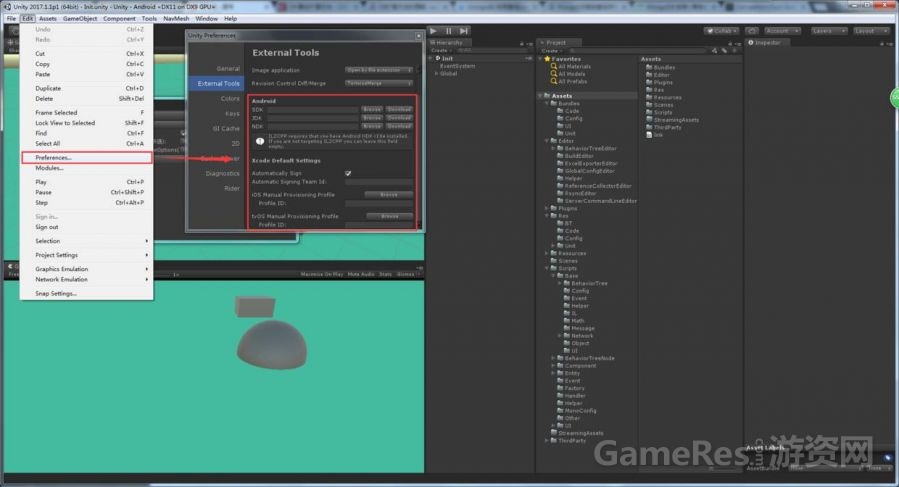Click the Unity scene icon next to Init

(x=438, y=59)
